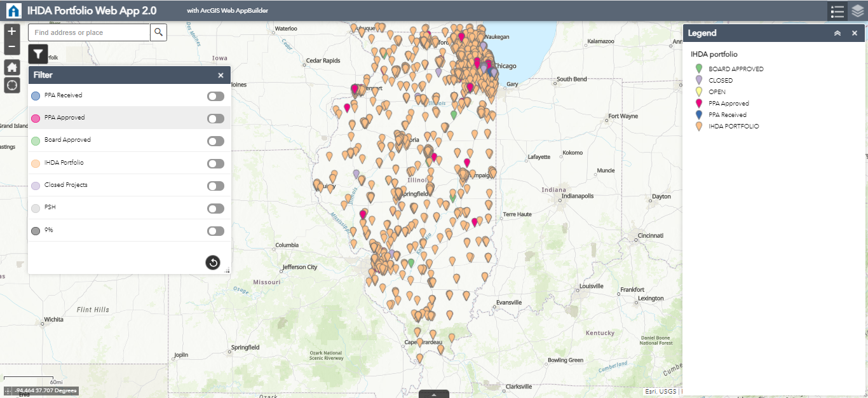
Task: Click 'IHDA portfolio' legend layer title
Action: (714, 55)
